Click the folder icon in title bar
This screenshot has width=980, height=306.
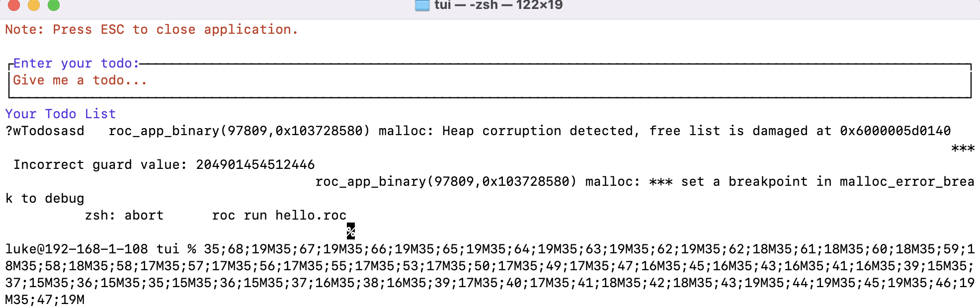tap(422, 5)
